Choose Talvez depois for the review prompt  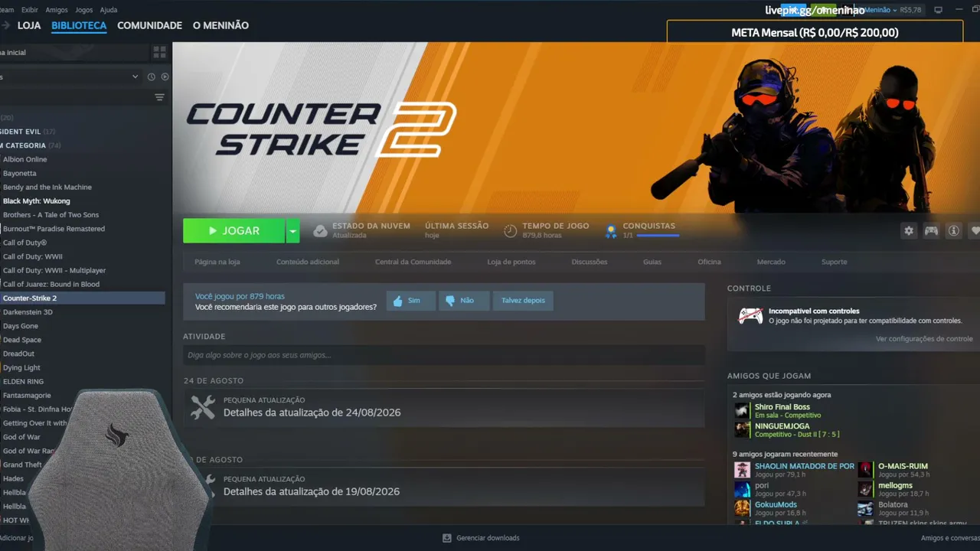(x=523, y=301)
